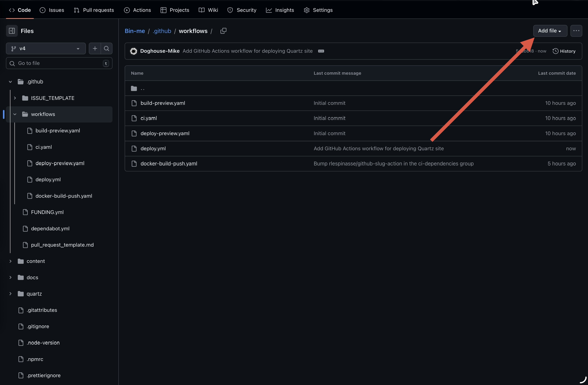Open the file search magnifier icon

[x=106, y=48]
